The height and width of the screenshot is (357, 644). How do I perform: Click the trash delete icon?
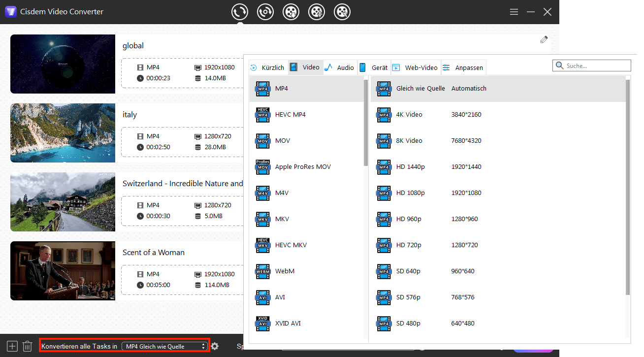point(28,346)
